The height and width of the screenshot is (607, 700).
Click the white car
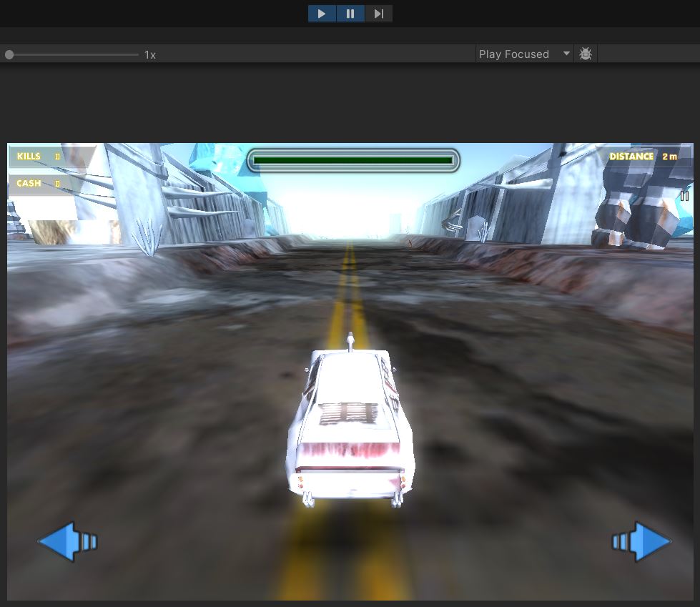[350, 429]
